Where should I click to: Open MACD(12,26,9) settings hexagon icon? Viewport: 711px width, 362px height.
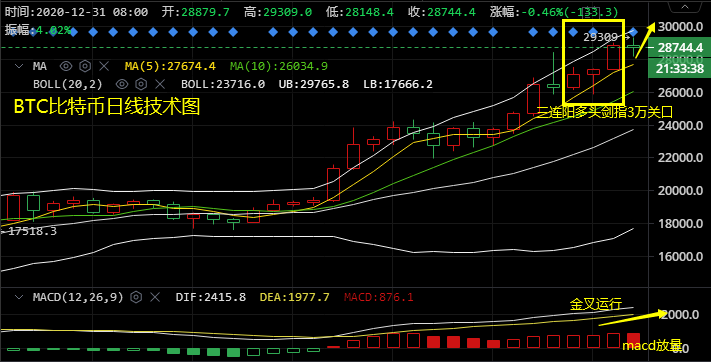pos(136,297)
